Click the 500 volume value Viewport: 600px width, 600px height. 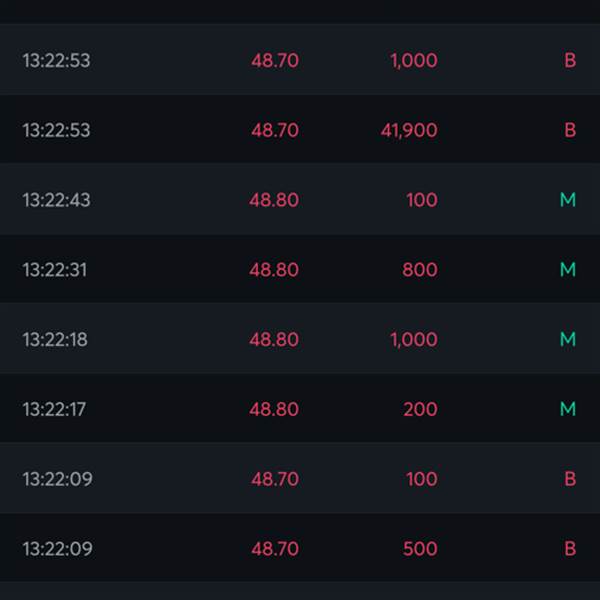coord(420,549)
